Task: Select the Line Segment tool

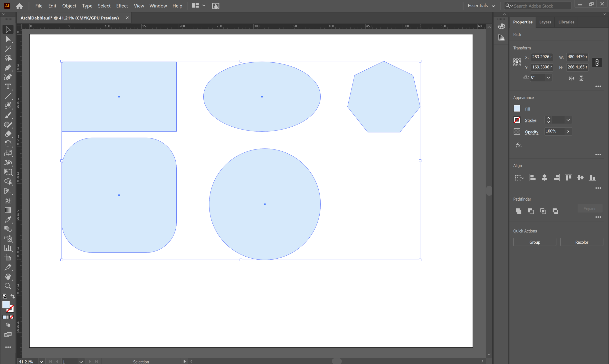Action: [8, 96]
